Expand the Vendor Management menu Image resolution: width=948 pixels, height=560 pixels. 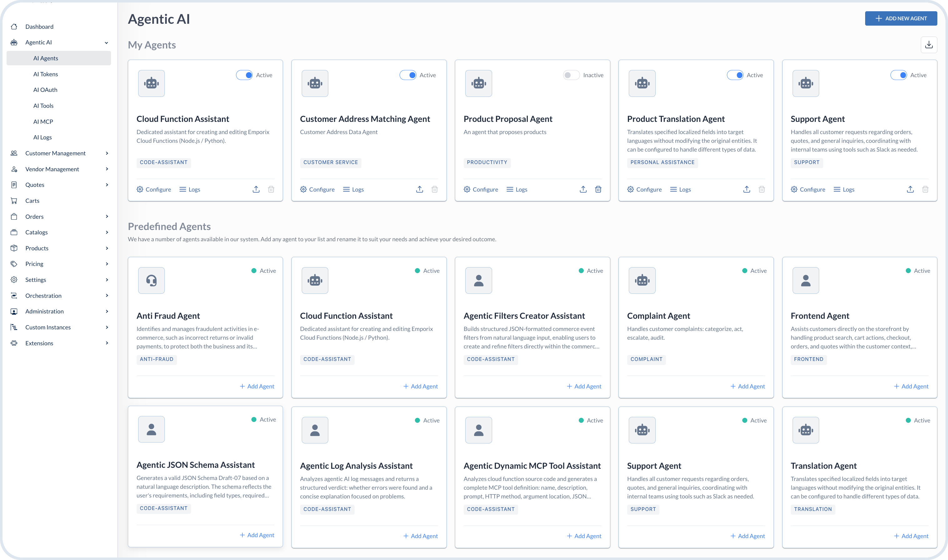(x=107, y=169)
